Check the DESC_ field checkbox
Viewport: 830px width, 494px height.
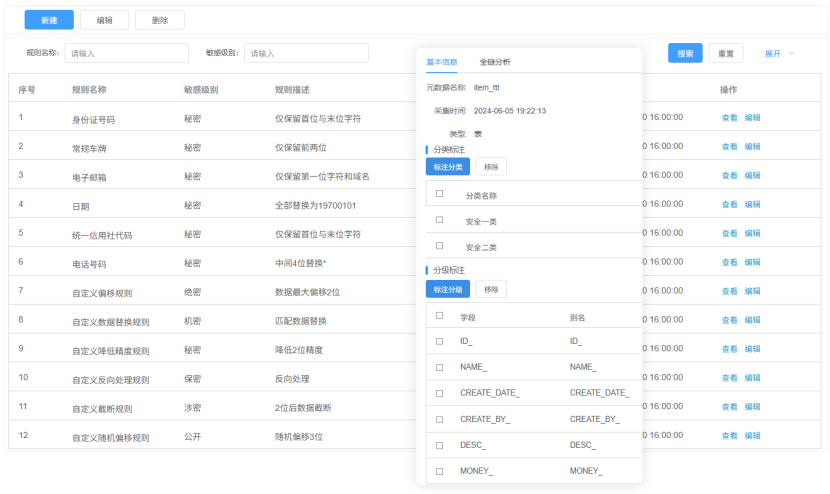click(x=439, y=445)
